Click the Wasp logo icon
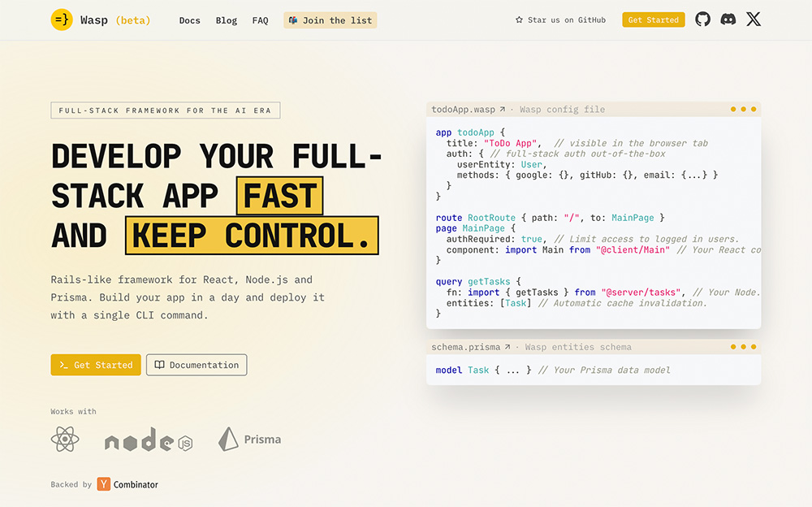Image resolution: width=812 pixels, height=507 pixels. click(62, 19)
